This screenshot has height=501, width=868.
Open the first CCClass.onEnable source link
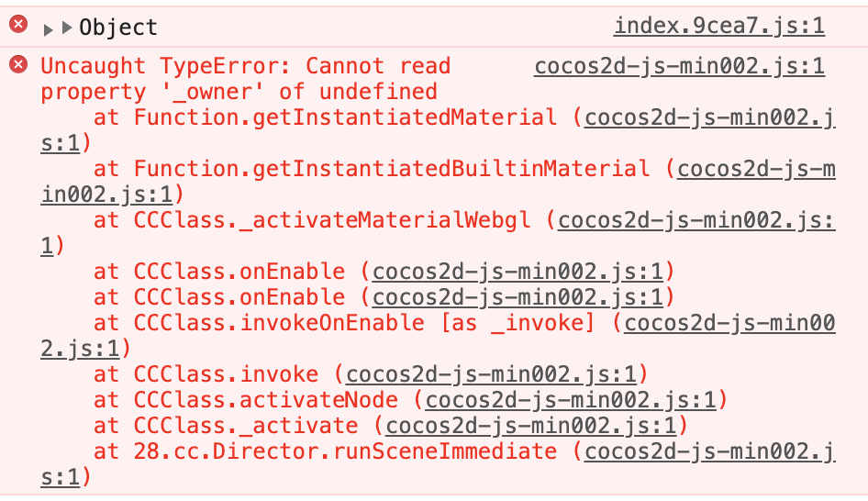pyautogui.click(x=518, y=272)
